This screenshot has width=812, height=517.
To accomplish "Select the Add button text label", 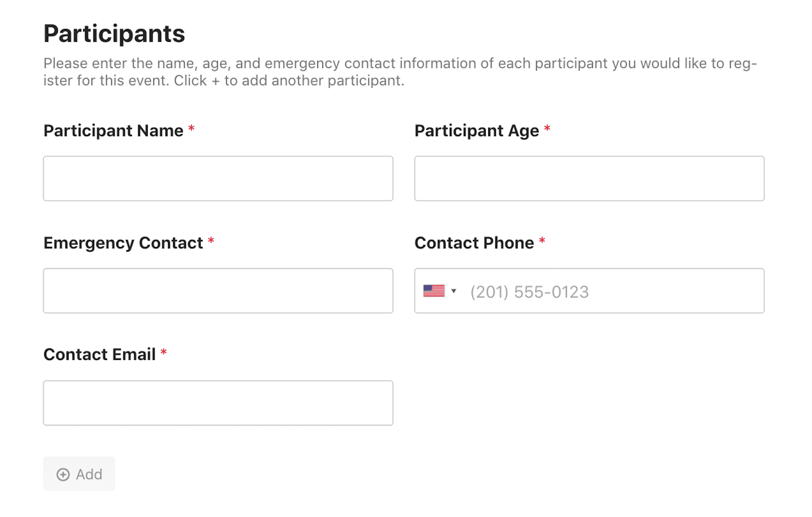I will [89, 474].
